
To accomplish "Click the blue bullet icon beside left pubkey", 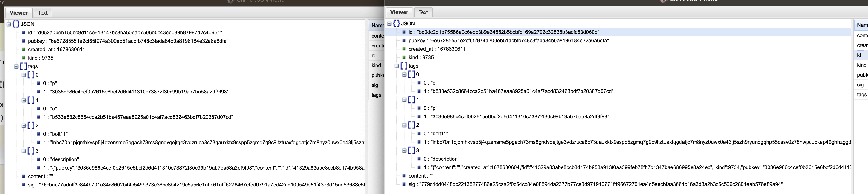I will [x=23, y=41].
